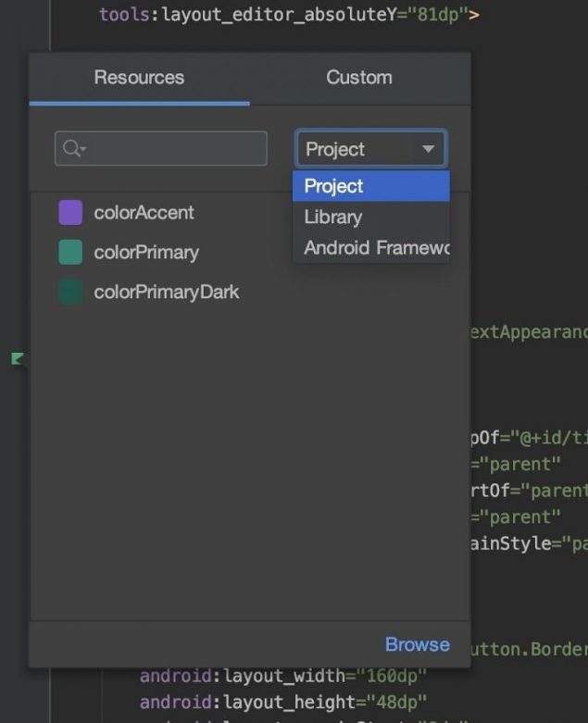Select the colorPrimary resource name

tap(146, 253)
